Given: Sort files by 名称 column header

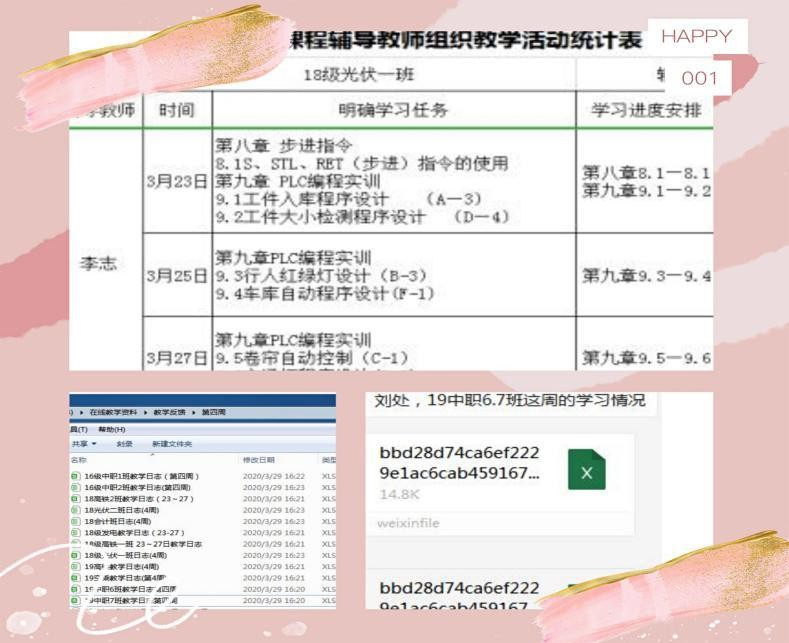Looking at the screenshot, I should [79, 459].
